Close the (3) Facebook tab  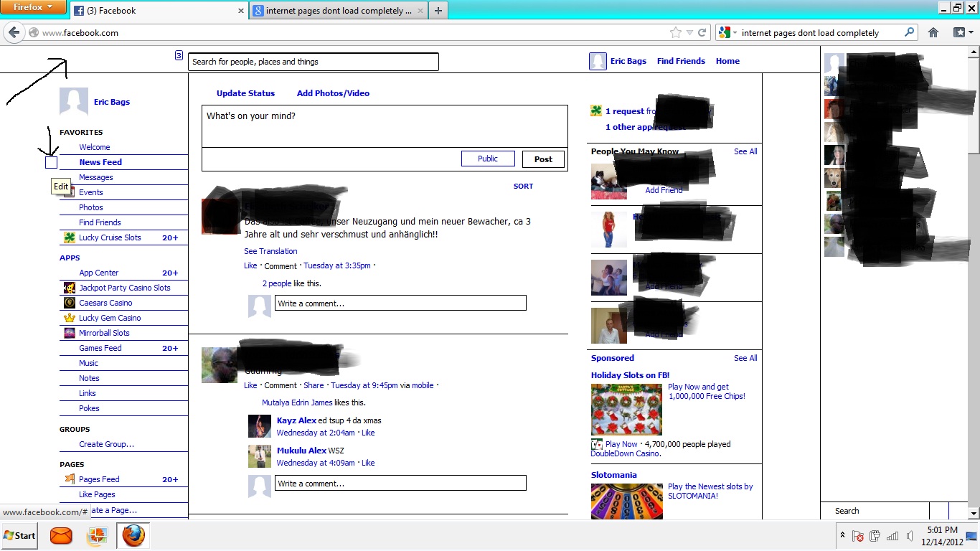click(x=241, y=11)
